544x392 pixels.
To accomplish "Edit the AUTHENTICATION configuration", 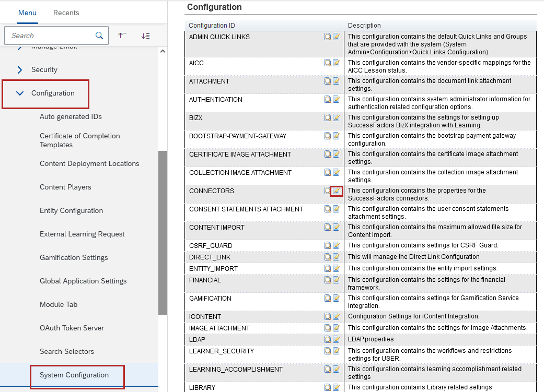I will pos(336,100).
